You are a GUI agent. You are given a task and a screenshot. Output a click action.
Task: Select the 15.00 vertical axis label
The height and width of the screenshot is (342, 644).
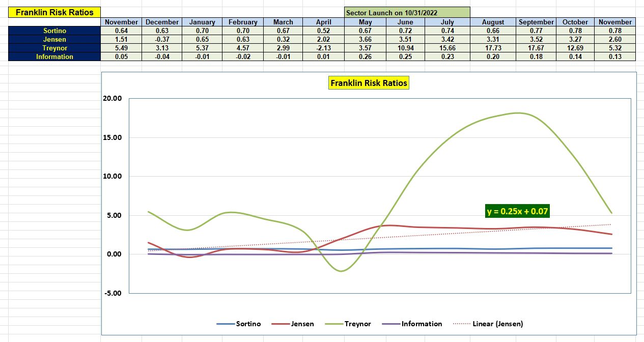point(113,137)
